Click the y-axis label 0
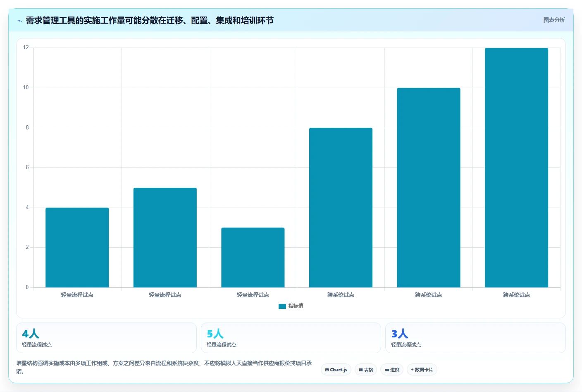 27,287
